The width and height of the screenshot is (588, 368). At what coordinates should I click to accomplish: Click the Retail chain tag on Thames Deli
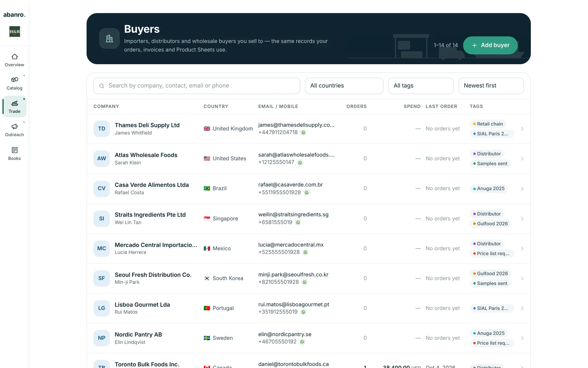[x=488, y=124]
